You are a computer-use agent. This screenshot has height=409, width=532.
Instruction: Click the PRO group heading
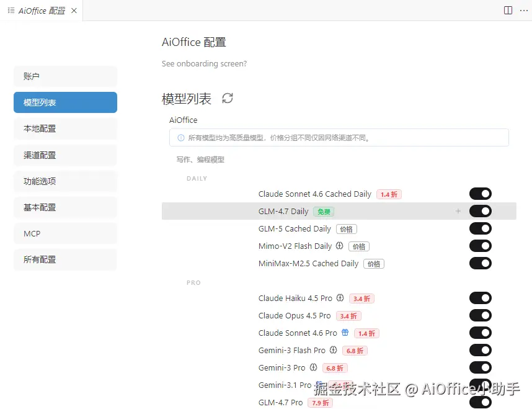point(193,282)
